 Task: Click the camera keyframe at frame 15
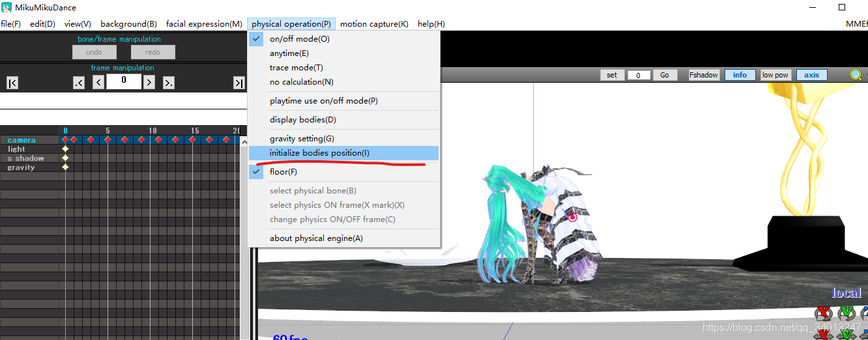[193, 139]
